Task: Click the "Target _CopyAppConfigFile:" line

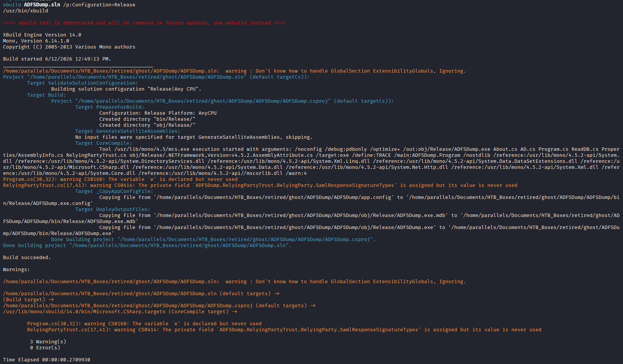Action: click(x=114, y=191)
